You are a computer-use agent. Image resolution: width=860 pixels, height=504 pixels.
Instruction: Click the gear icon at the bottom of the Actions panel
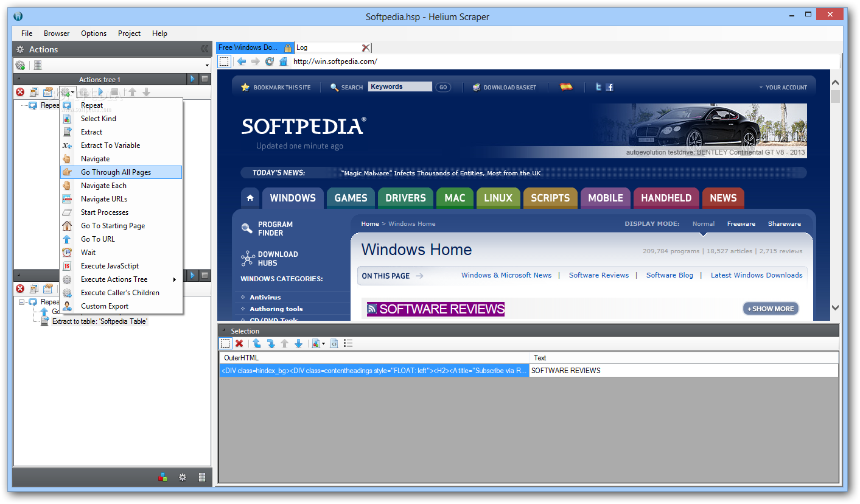point(182,478)
